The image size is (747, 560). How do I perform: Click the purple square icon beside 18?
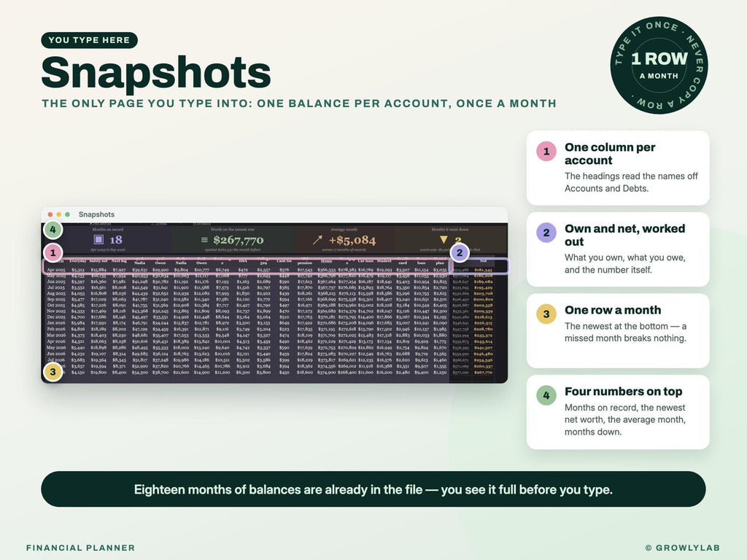coord(98,239)
